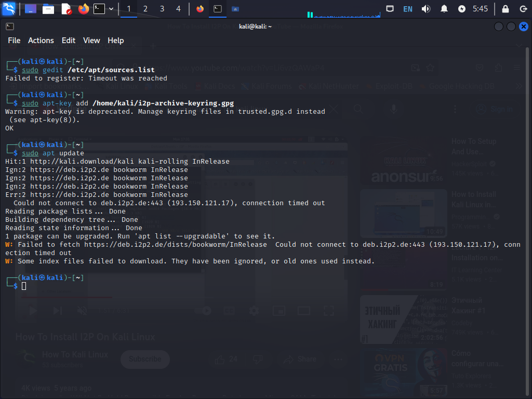Maximize the terminal window

tap(511, 26)
